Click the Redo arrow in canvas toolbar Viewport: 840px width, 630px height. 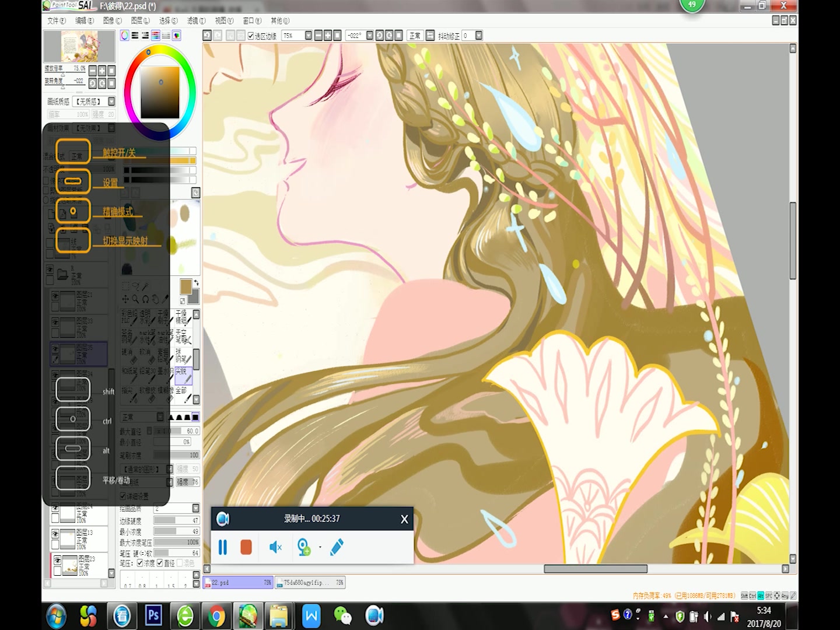(x=218, y=36)
